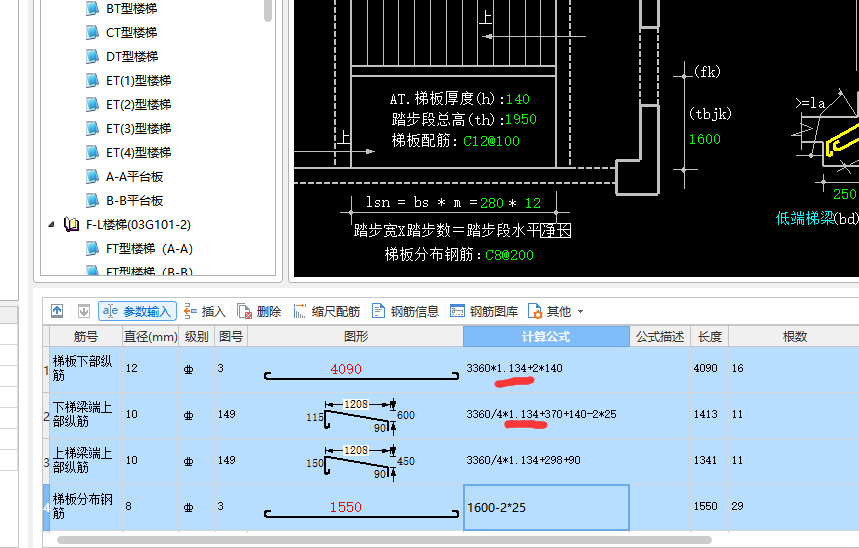
Task: Click the 梯板分布钢筋 value C8@200
Action: pos(509,255)
